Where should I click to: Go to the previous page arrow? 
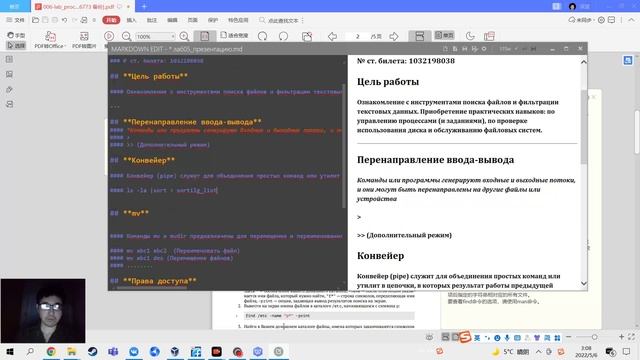pos(332,36)
